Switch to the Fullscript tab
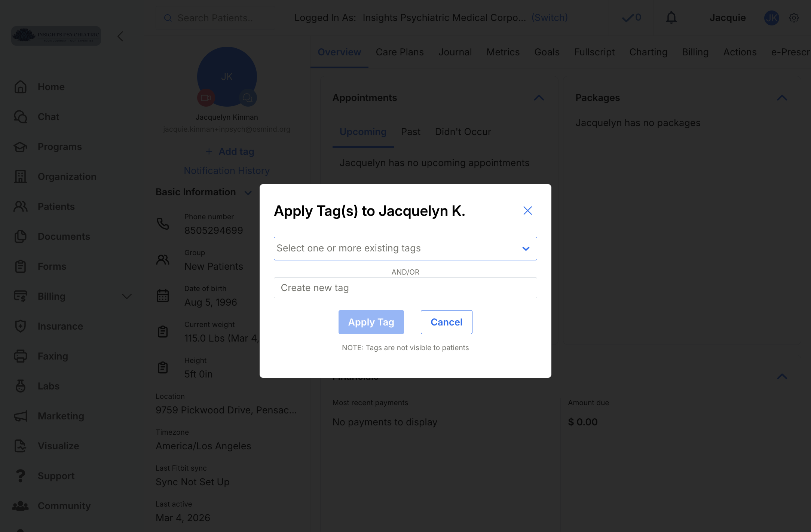The width and height of the screenshot is (811, 532). [594, 52]
